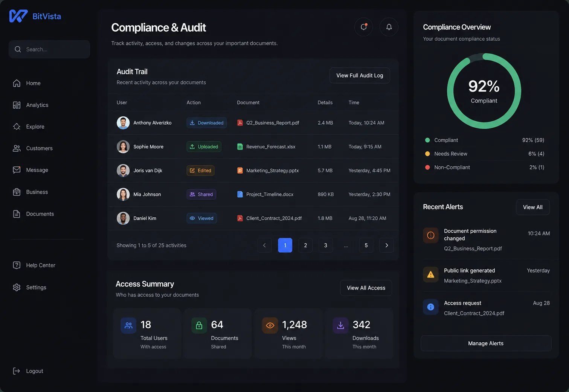Screen dimensions: 569x392
Task: Click the yellow warning icon for public link
Action: [x=431, y=275]
